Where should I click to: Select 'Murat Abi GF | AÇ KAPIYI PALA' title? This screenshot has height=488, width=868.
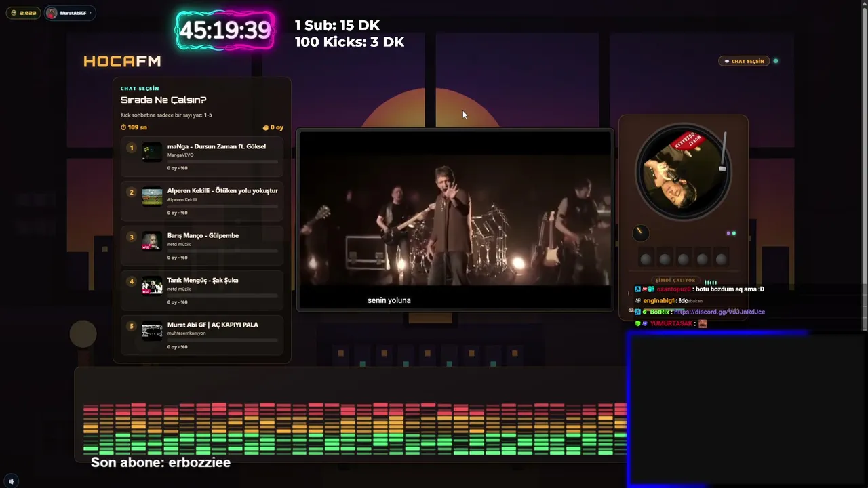[213, 325]
